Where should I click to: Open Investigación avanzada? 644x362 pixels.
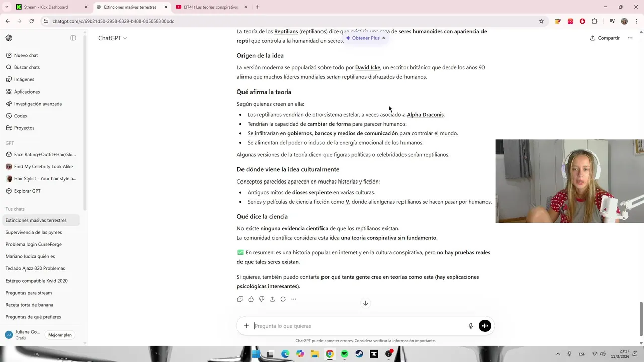41,104
